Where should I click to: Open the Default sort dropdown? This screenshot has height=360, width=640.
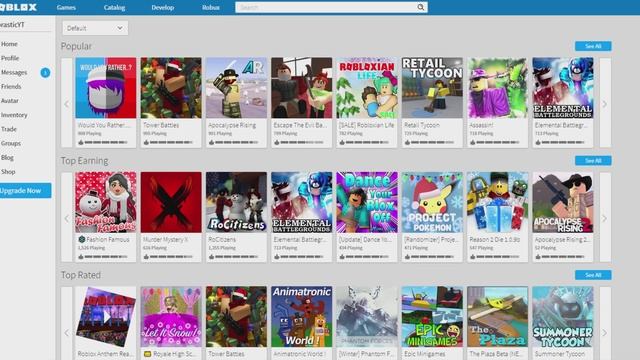[x=95, y=28]
